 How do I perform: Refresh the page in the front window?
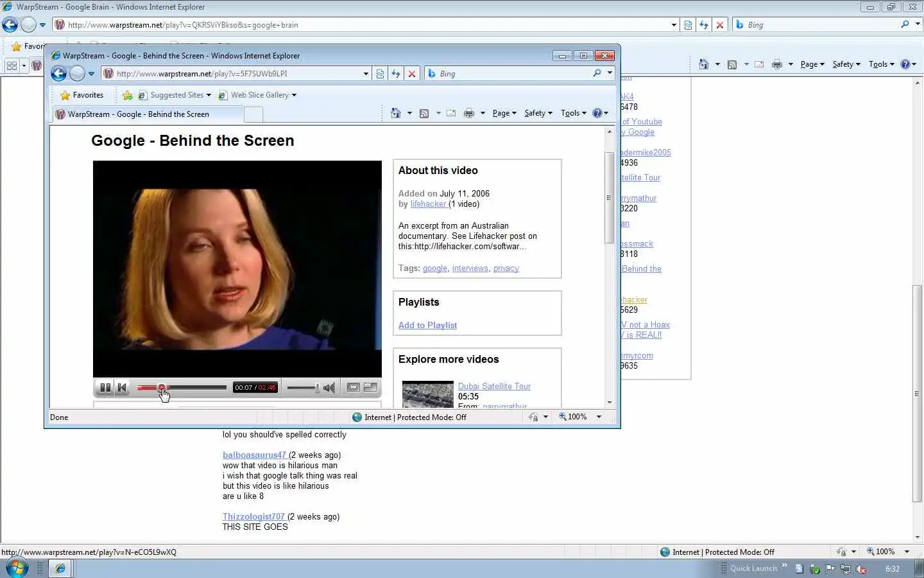pyautogui.click(x=396, y=74)
